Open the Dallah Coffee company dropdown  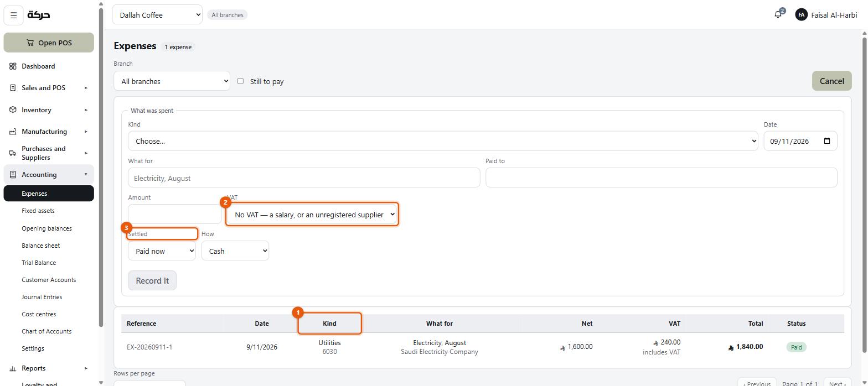pos(157,15)
